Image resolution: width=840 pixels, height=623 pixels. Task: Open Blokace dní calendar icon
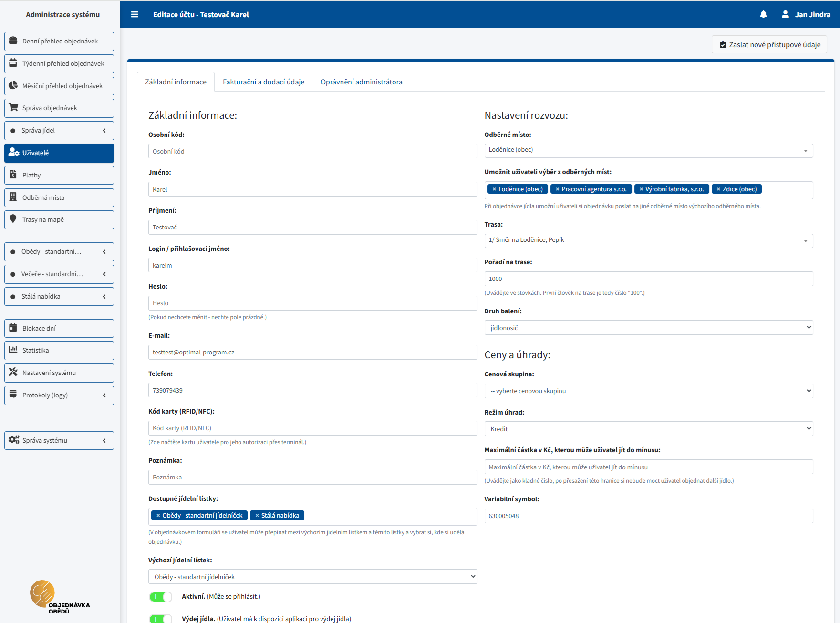click(13, 328)
